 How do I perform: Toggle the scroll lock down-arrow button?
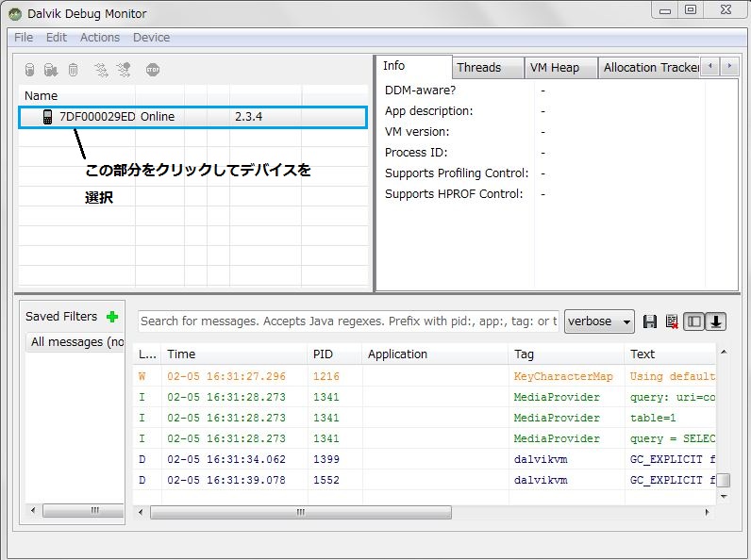pos(716,321)
